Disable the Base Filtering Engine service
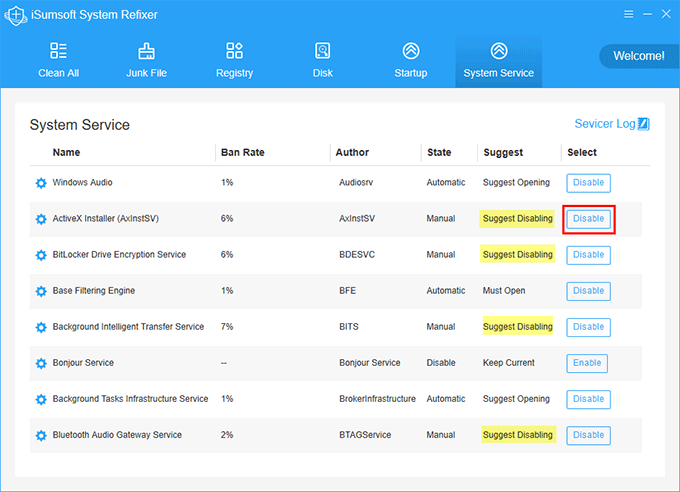The width and height of the screenshot is (680, 492). click(x=588, y=291)
